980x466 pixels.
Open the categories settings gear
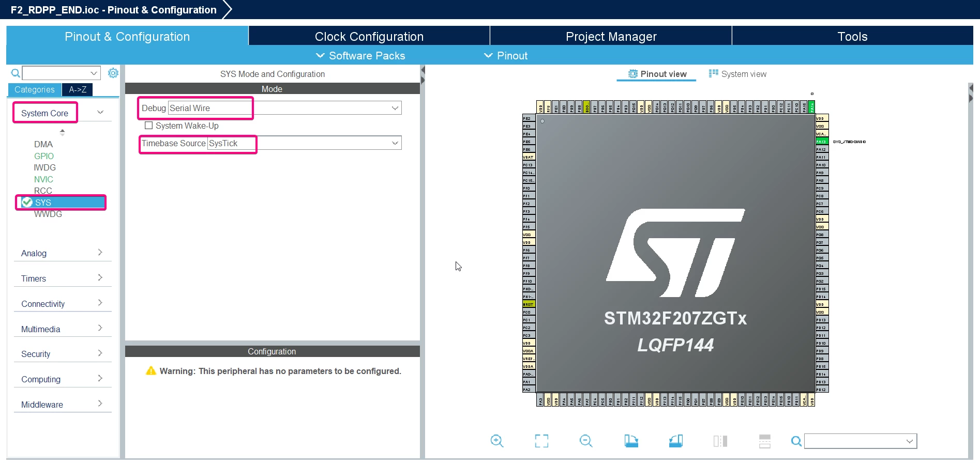[x=113, y=73]
